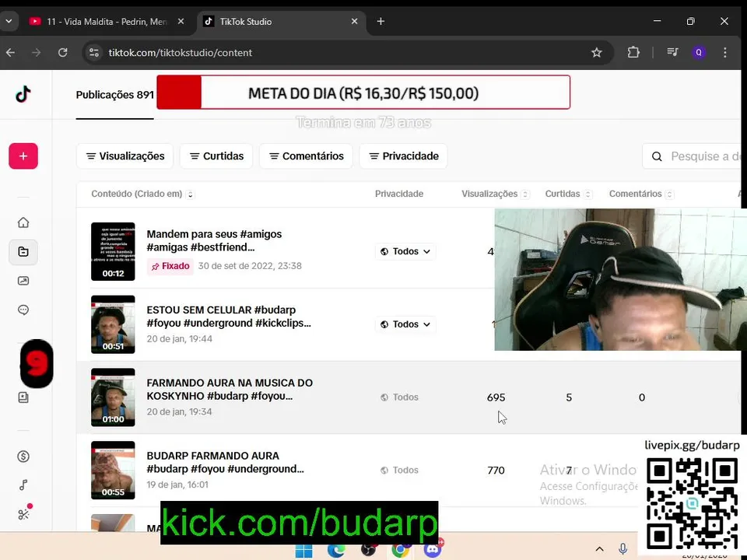Click the microphone icon in system tray

pos(622,549)
